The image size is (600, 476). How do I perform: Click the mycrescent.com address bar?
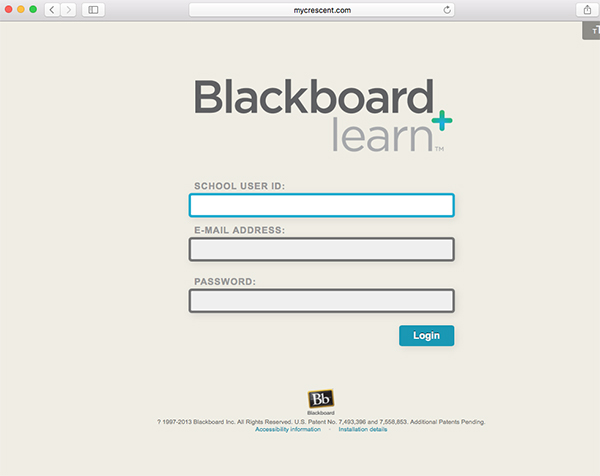(x=321, y=10)
